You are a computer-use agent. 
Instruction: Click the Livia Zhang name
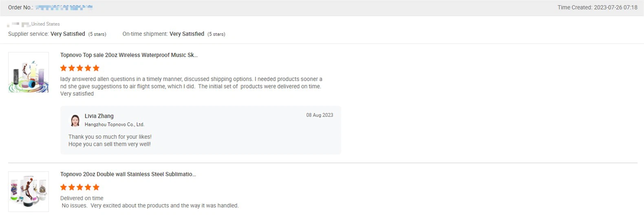(x=99, y=116)
